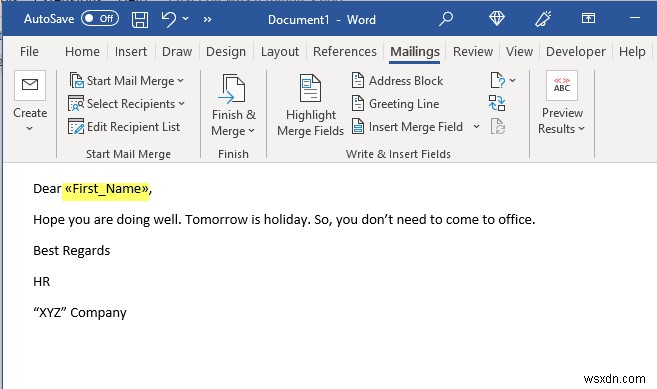Click the Best Regards line
The width and height of the screenshot is (657, 389).
(x=72, y=251)
